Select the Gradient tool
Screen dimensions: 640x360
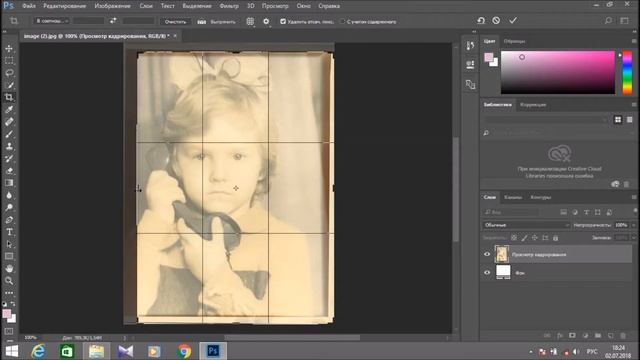[9, 183]
